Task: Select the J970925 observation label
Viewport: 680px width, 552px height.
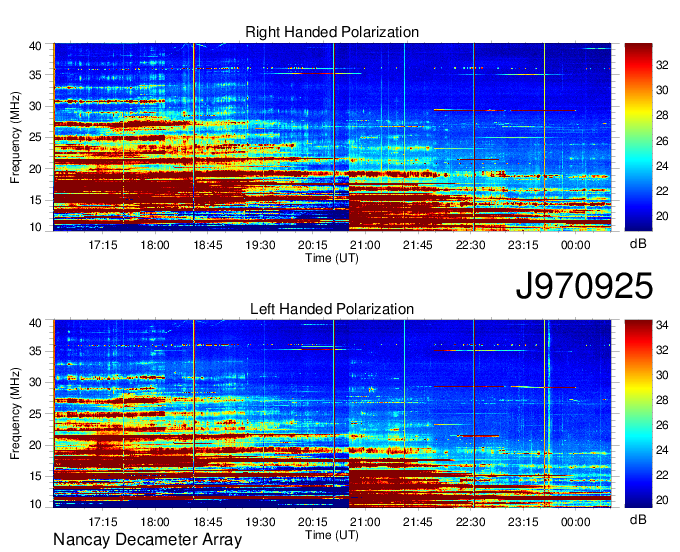Action: click(x=584, y=286)
